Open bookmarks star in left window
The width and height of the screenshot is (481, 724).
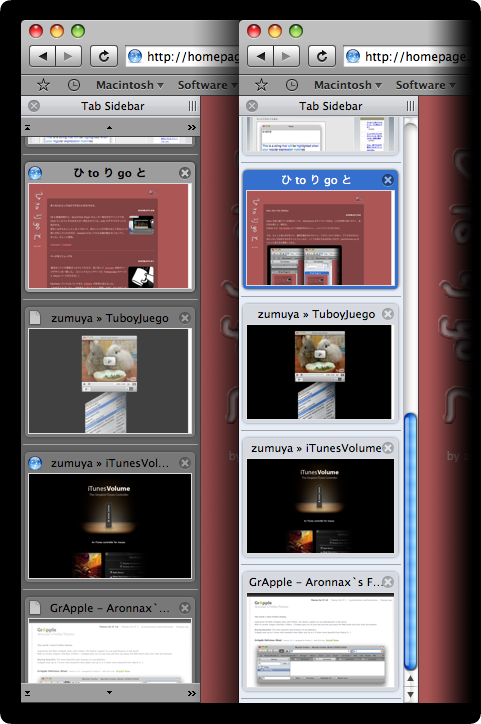click(x=43, y=85)
